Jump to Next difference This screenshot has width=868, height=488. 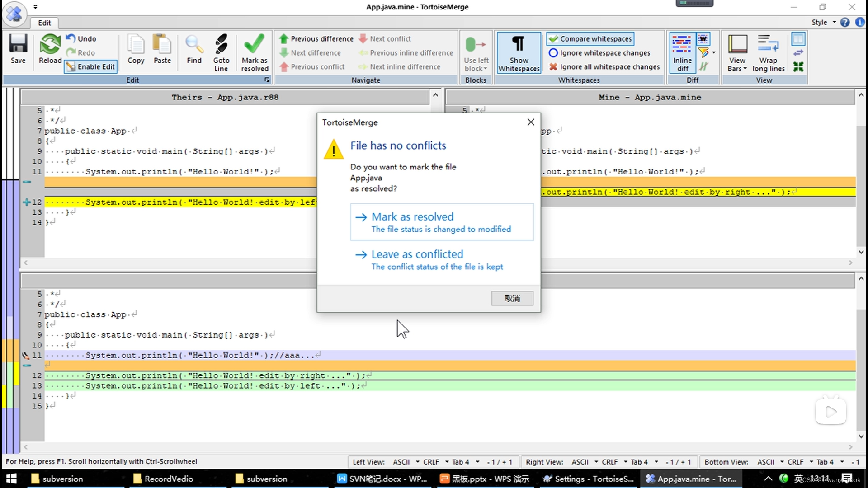pos(310,53)
